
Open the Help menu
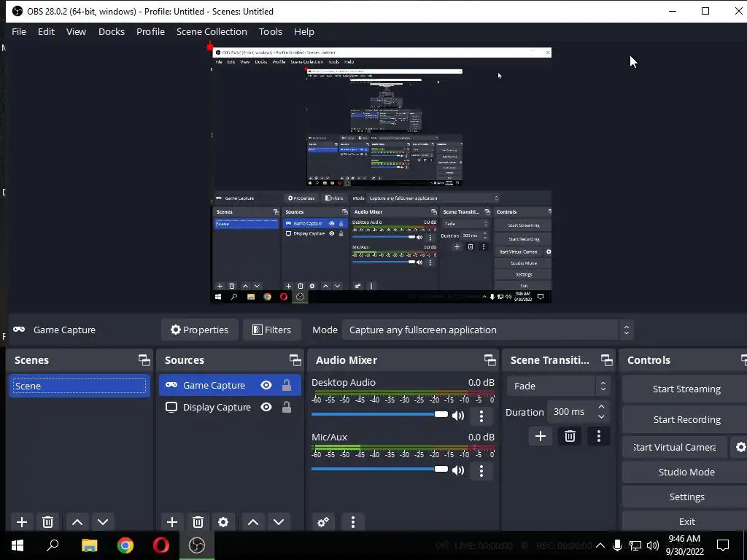[304, 31]
